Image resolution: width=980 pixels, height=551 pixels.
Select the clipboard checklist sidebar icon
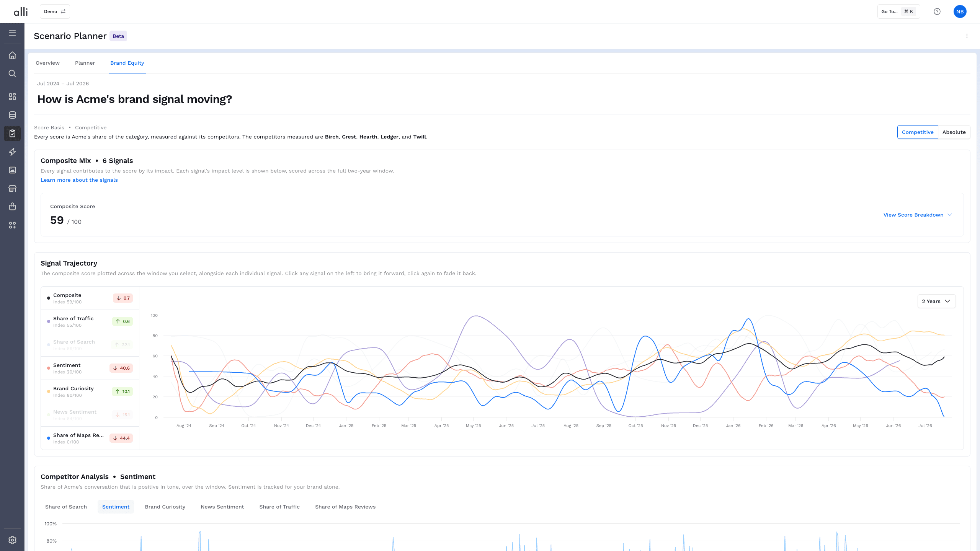(12, 134)
